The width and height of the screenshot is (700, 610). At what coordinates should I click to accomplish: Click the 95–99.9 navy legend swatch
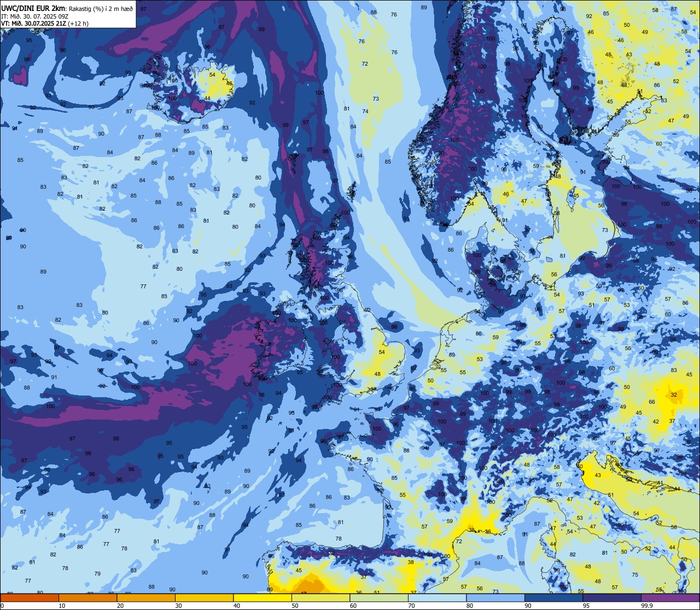tap(612, 597)
